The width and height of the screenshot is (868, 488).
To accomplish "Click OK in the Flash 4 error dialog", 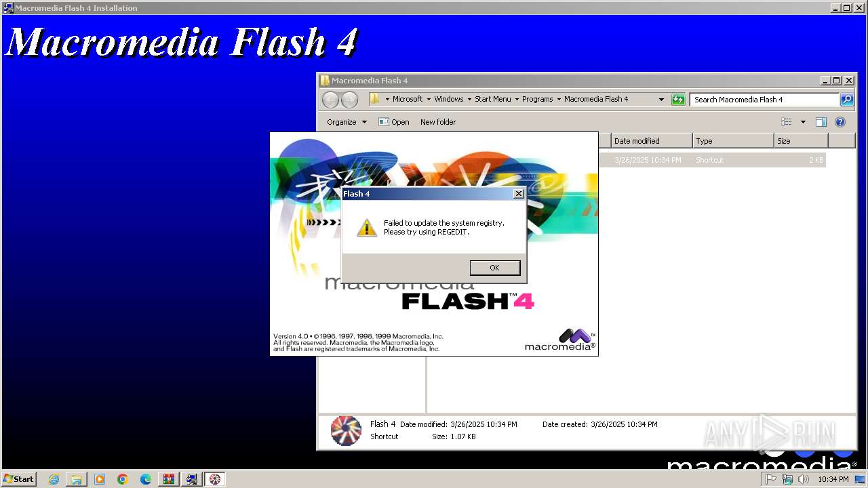I will [495, 268].
